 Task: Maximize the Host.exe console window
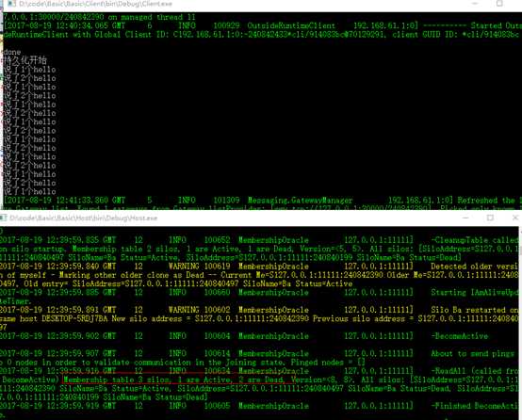click(490, 218)
